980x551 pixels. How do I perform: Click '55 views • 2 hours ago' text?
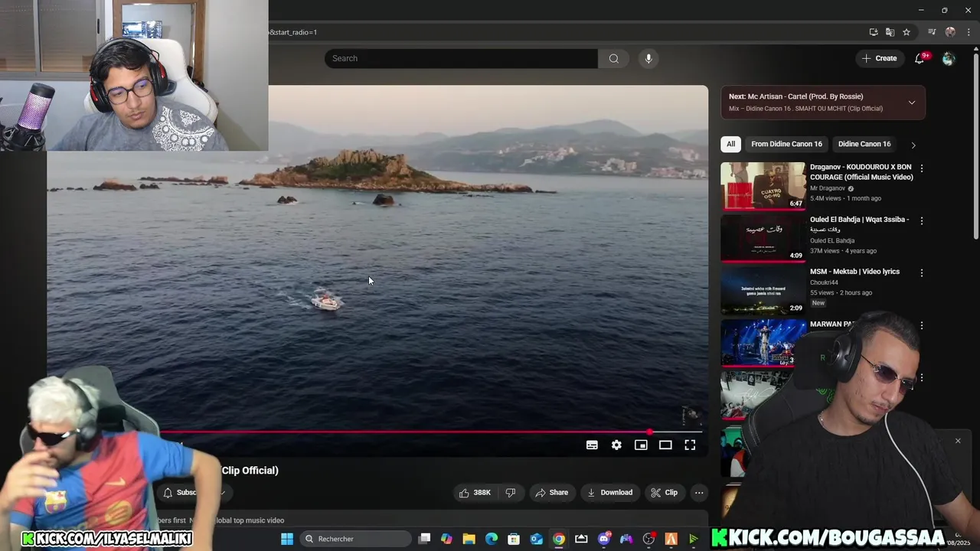[x=841, y=292]
